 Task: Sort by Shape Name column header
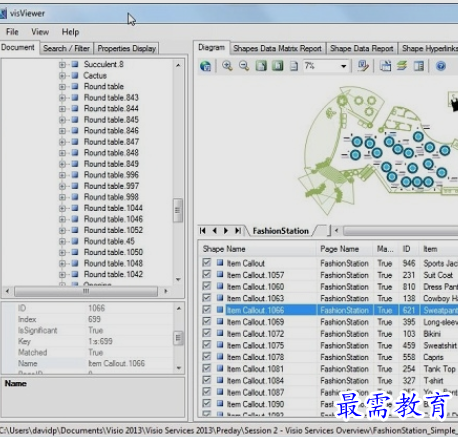coord(224,249)
